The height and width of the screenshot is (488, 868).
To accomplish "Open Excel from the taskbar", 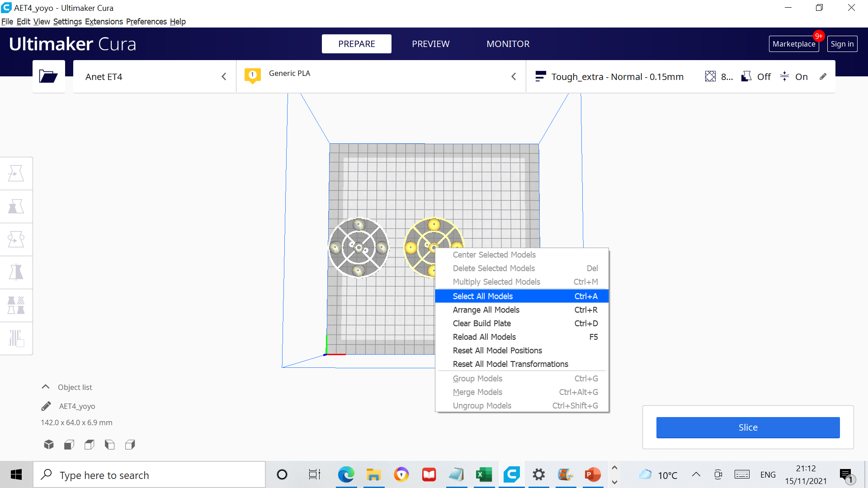I will pyautogui.click(x=484, y=474).
